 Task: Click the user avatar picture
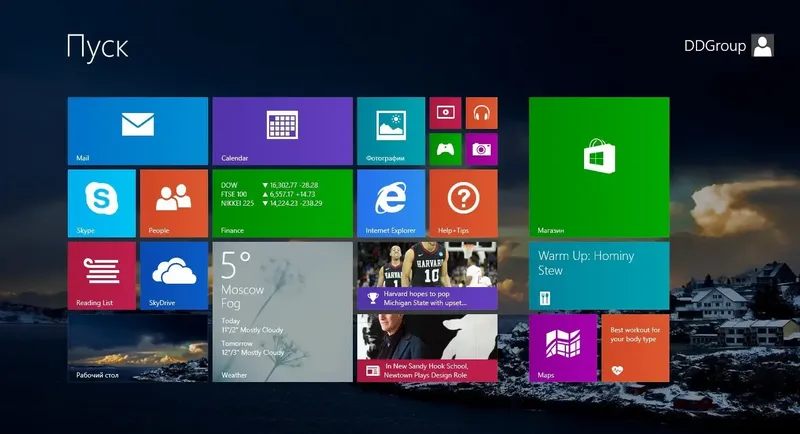coord(763,45)
